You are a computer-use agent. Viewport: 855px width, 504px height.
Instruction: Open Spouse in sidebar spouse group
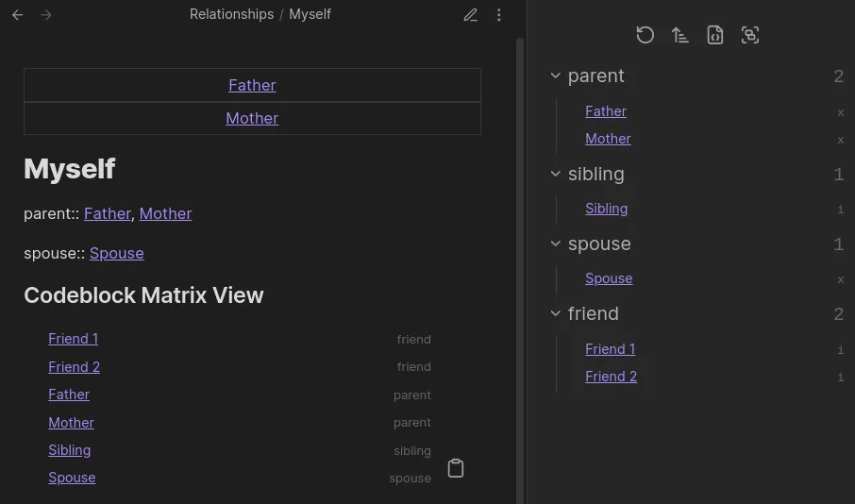[609, 278]
